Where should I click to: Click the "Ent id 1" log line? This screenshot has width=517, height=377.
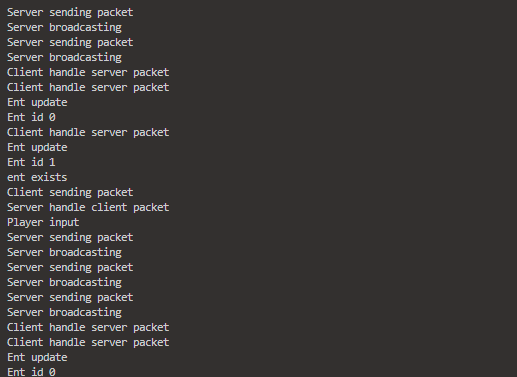tap(31, 162)
